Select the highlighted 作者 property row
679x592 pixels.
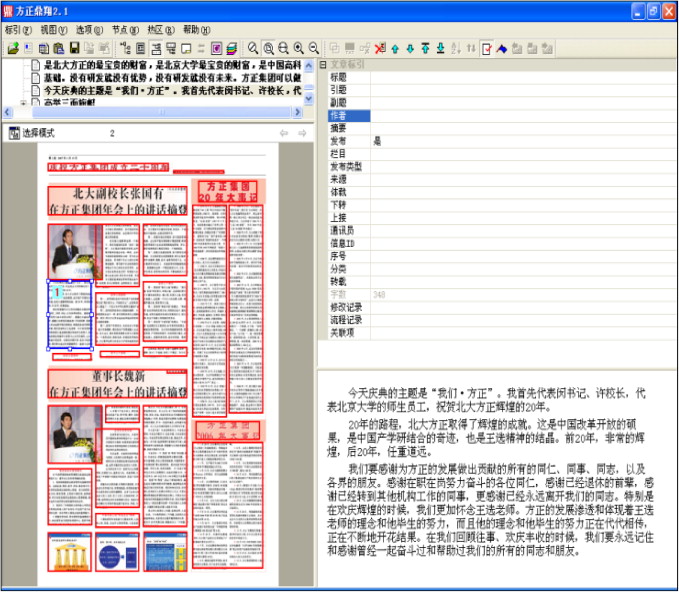(x=501, y=116)
